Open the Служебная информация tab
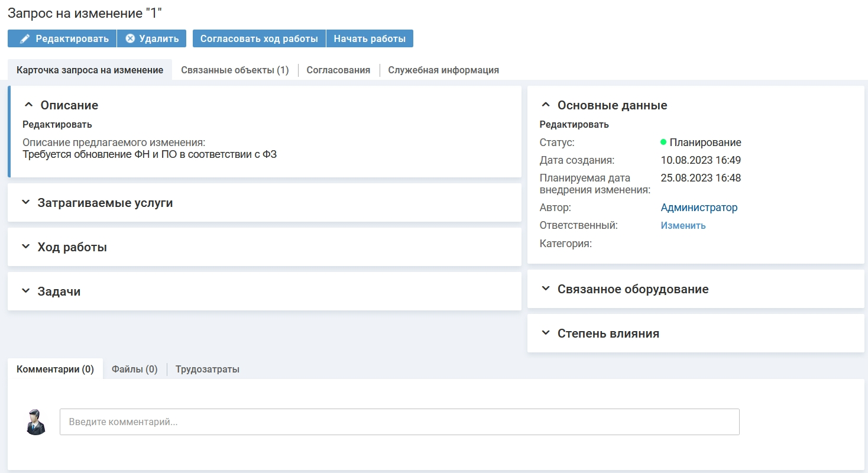Viewport: 868px width, 473px height. 443,70
